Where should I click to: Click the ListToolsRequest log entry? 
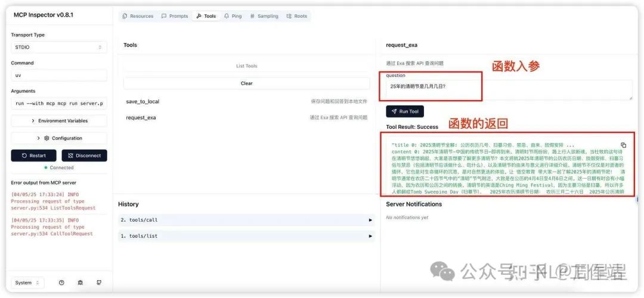coord(53,201)
